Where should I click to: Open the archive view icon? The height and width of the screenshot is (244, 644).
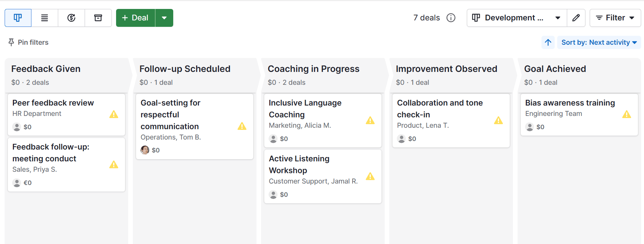[x=98, y=18]
